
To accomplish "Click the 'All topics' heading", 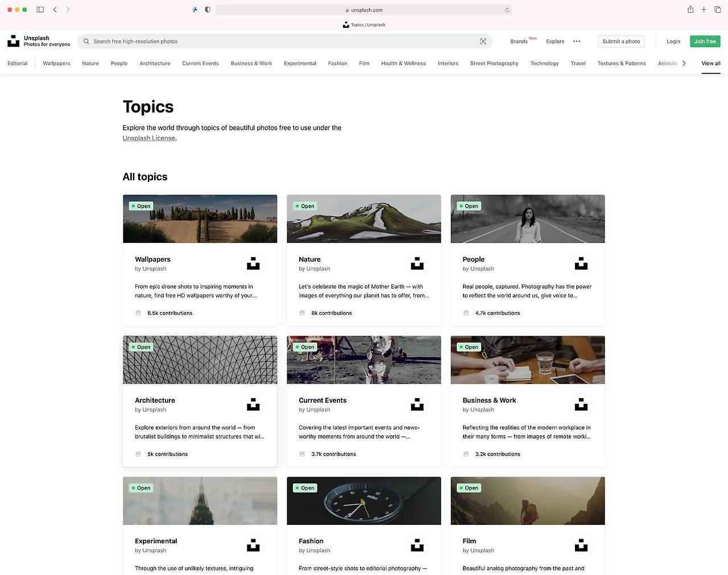I will [x=145, y=177].
